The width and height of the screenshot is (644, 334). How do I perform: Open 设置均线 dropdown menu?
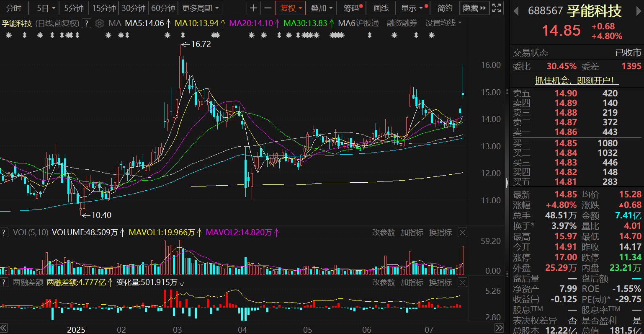point(443,23)
